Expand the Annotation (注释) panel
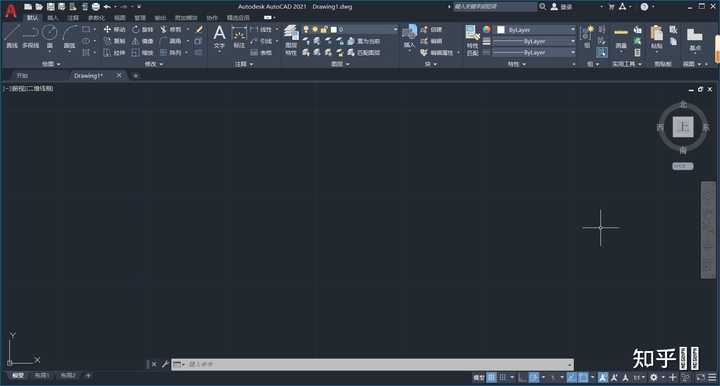The height and width of the screenshot is (386, 720). (244, 64)
